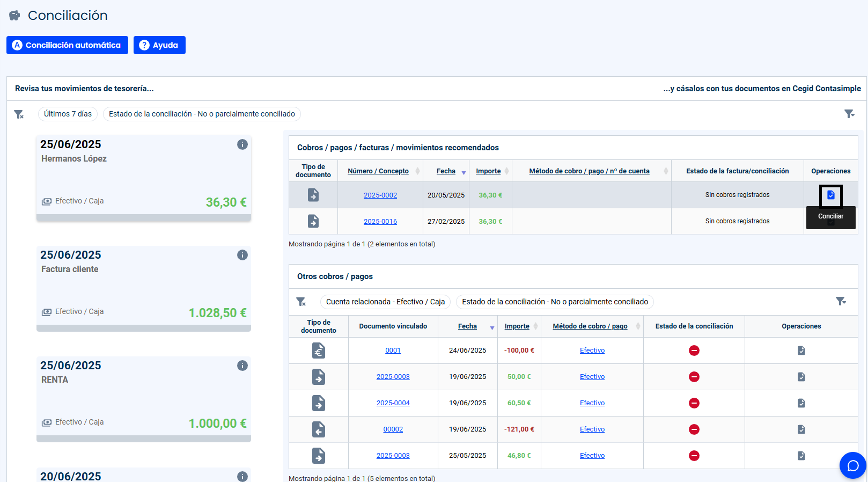Screen dimensions: 868x482
Task: Click the red status icon for 0001
Action: 694,350
